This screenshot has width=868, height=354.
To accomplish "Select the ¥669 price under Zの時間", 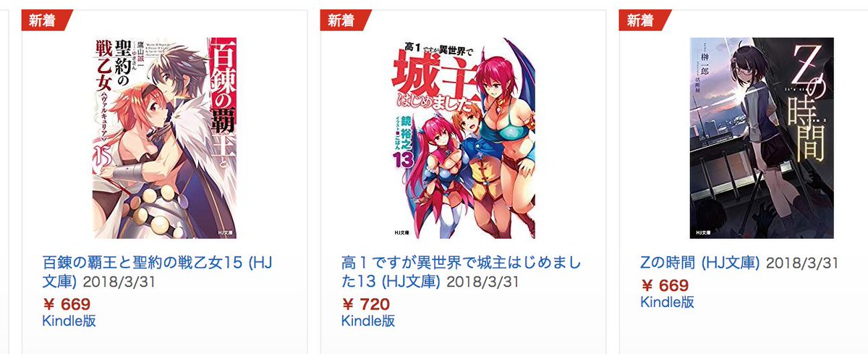I will click(664, 285).
